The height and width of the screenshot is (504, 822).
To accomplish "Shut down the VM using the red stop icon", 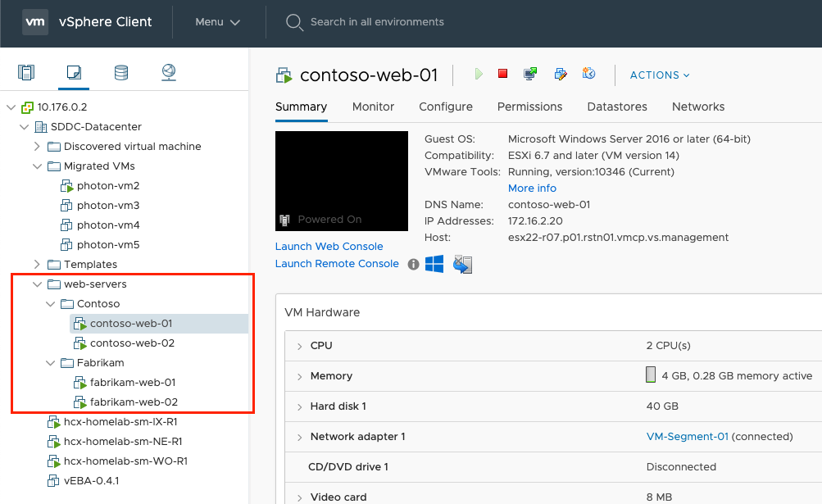I will point(501,74).
